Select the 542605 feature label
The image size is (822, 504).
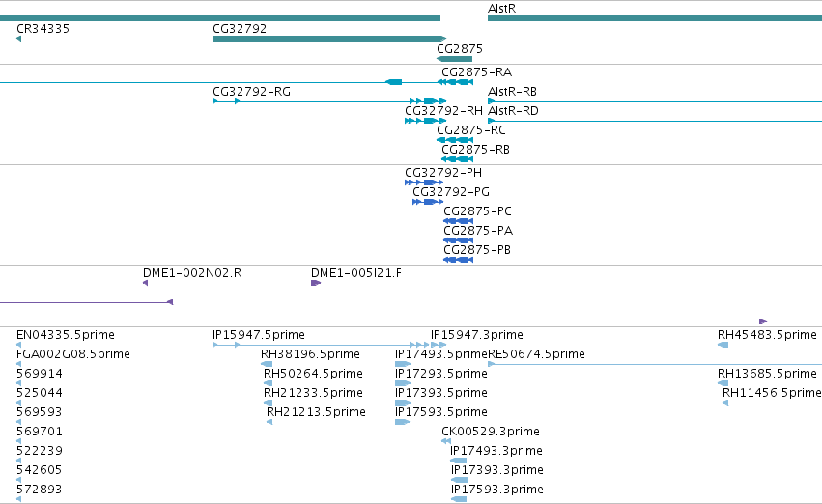point(40,471)
